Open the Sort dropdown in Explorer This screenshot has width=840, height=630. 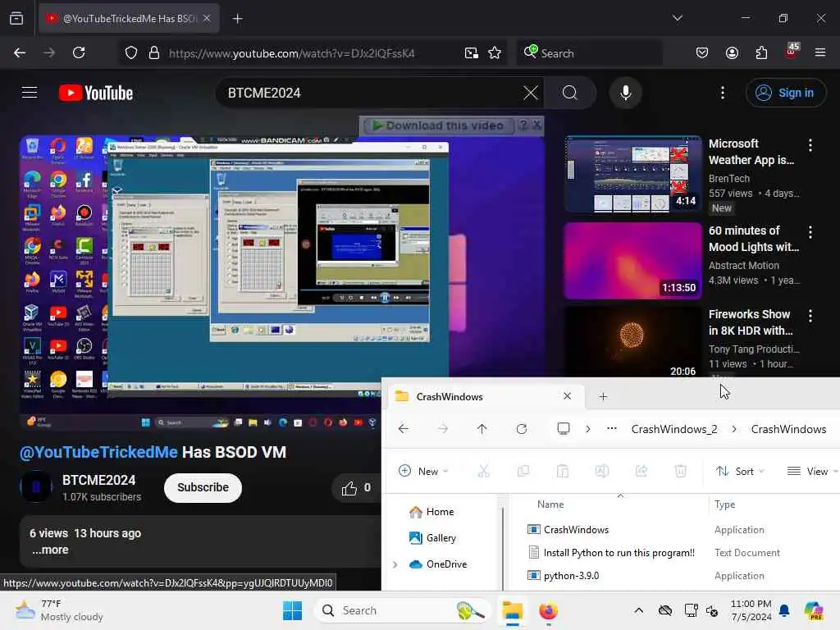point(740,471)
